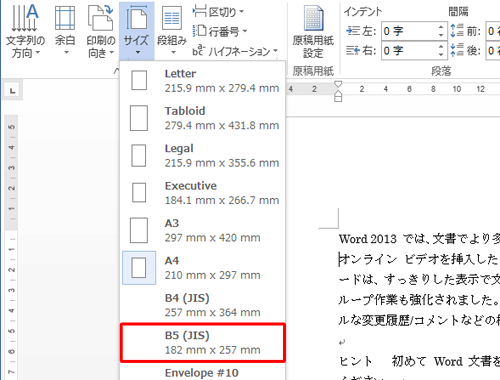
Task: Decrease right indent with down spinner
Action: 441,55
